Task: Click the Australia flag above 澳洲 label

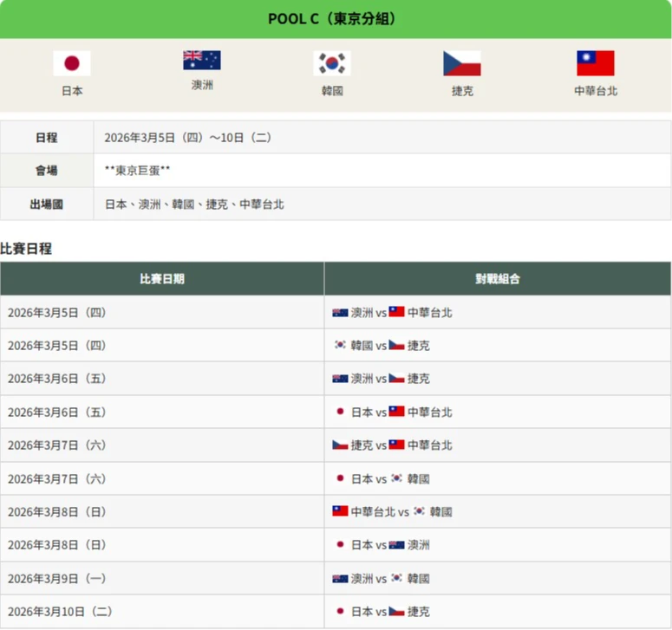Action: point(201,60)
